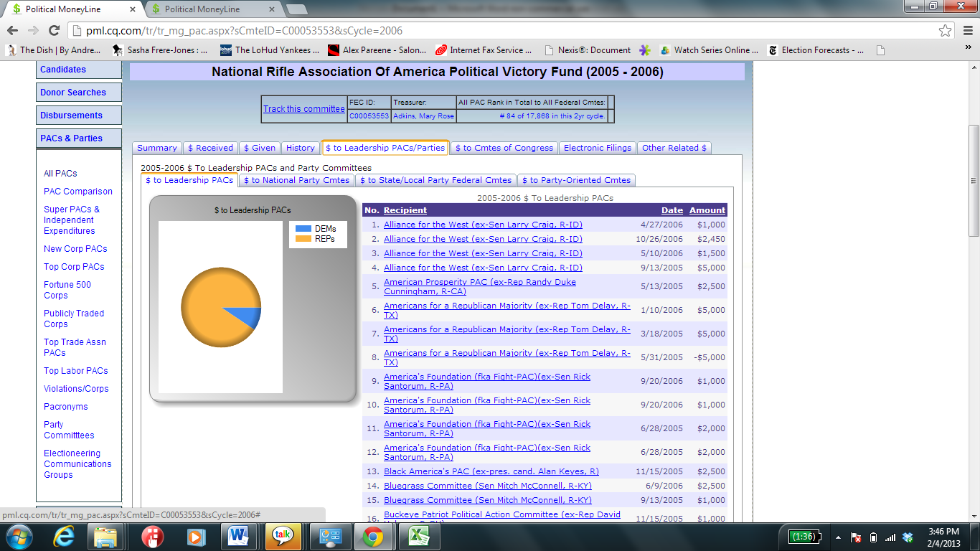Open All PACs link

coord(60,174)
